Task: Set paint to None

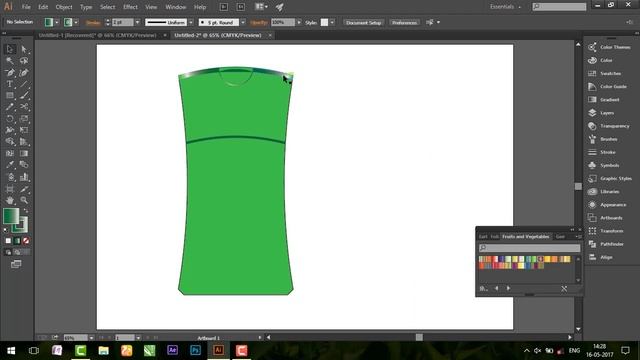Action: (26, 241)
